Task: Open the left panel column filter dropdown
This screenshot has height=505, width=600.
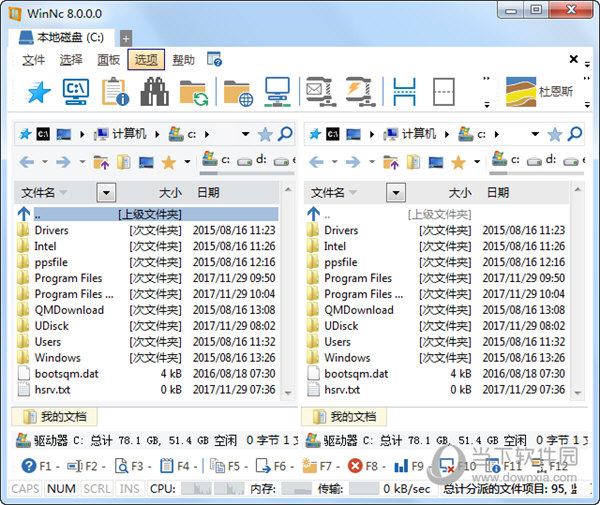Action: 106,192
